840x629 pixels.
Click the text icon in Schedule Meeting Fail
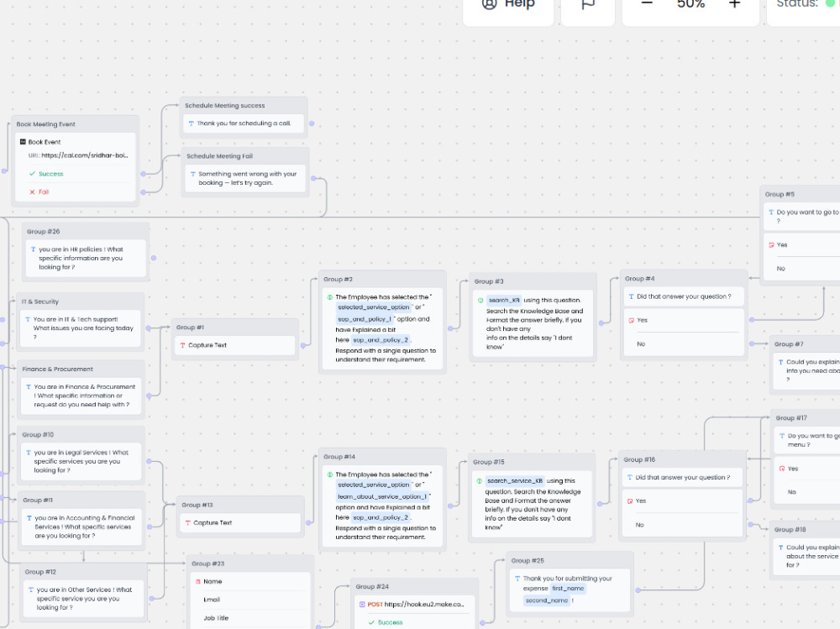click(x=193, y=174)
